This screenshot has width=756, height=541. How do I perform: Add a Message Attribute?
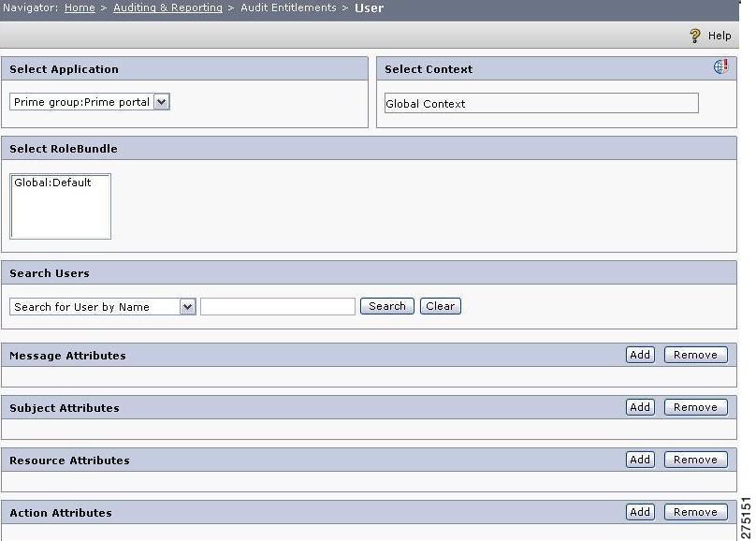coord(640,355)
